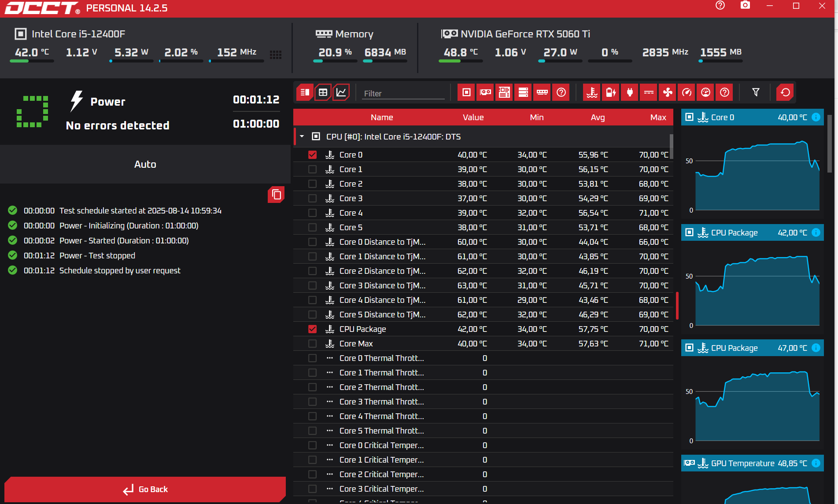This screenshot has width=838, height=504.
Task: Toggle the clock speed gauge filter icon
Action: point(687,92)
